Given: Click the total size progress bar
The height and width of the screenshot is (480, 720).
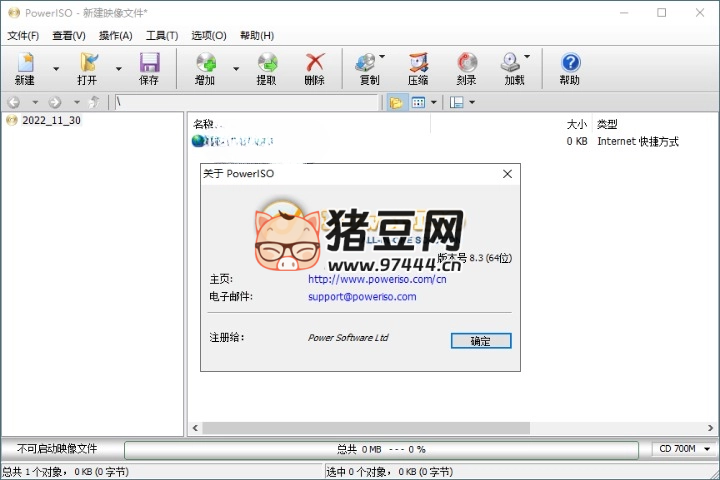Looking at the screenshot, I should [x=381, y=450].
